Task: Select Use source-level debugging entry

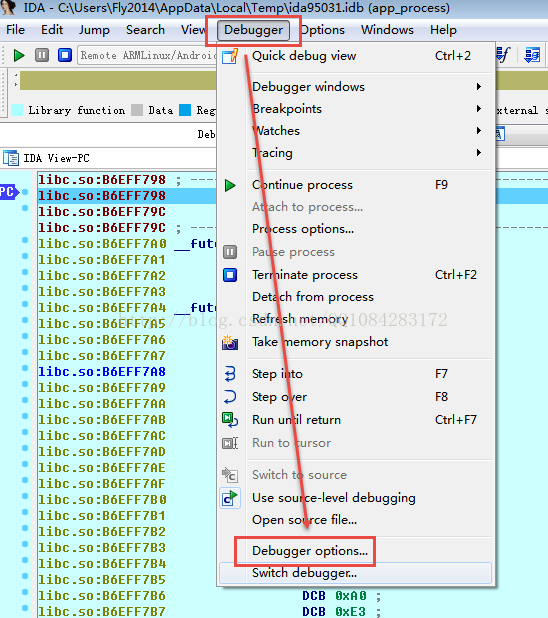Action: (334, 498)
